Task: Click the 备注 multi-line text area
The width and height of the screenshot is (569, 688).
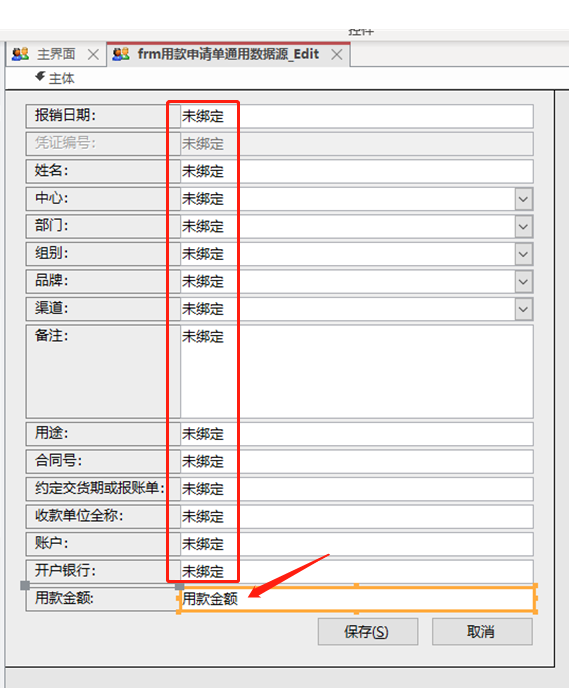Action: (x=357, y=371)
